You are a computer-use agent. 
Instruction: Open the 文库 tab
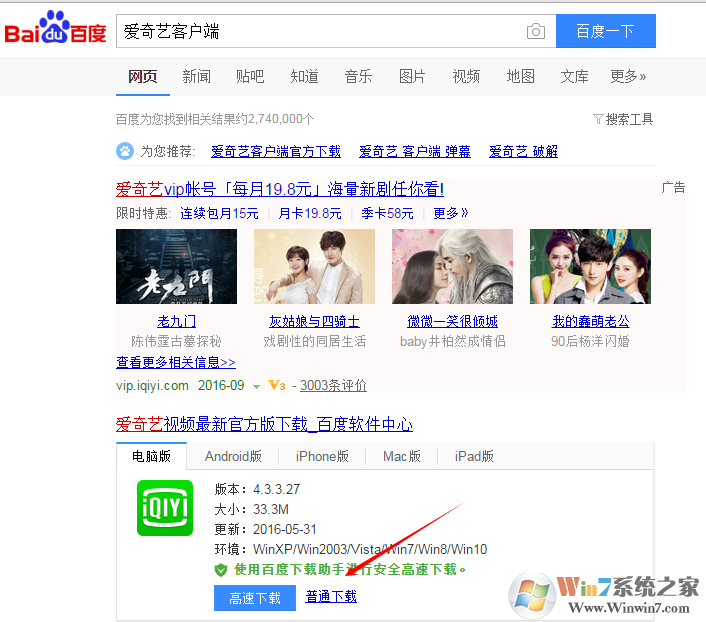click(x=575, y=76)
